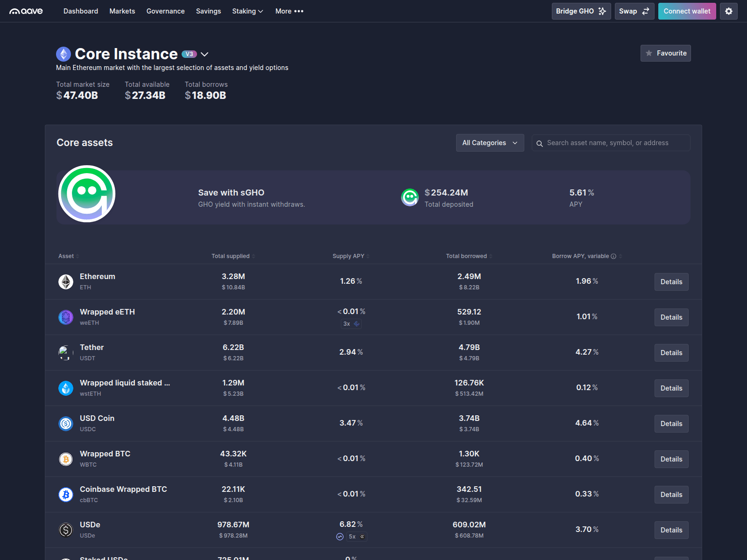Image resolution: width=747 pixels, height=560 pixels.
Task: Open the settings gear in top bar
Action: [x=729, y=11]
